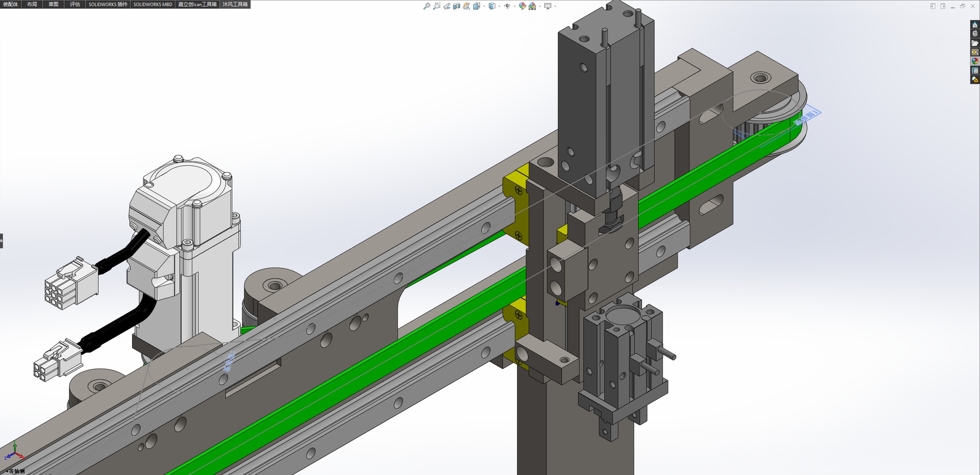Open the Apply Scene icon
Image resolution: width=980 pixels, height=475 pixels.
point(532,6)
